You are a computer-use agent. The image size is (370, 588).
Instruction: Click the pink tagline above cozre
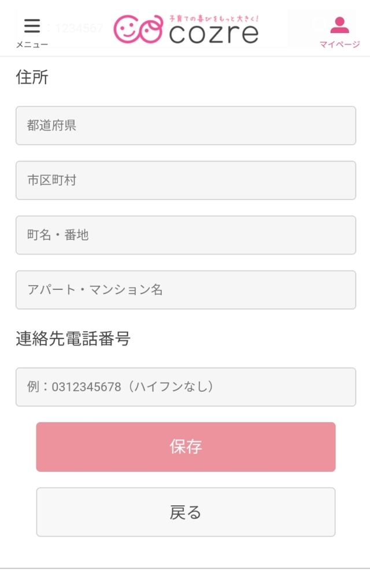(x=213, y=19)
